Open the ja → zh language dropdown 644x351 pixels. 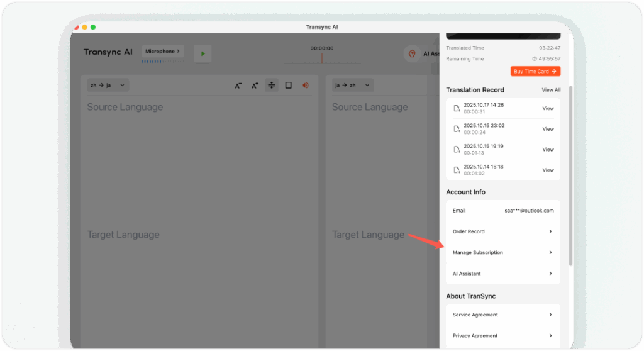tap(353, 86)
